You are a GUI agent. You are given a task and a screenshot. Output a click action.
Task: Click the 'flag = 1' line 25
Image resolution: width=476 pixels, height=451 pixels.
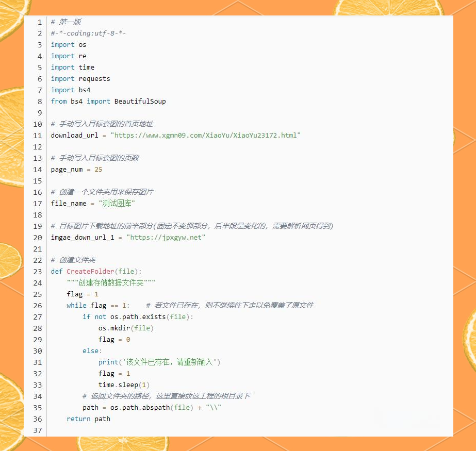pos(83,294)
